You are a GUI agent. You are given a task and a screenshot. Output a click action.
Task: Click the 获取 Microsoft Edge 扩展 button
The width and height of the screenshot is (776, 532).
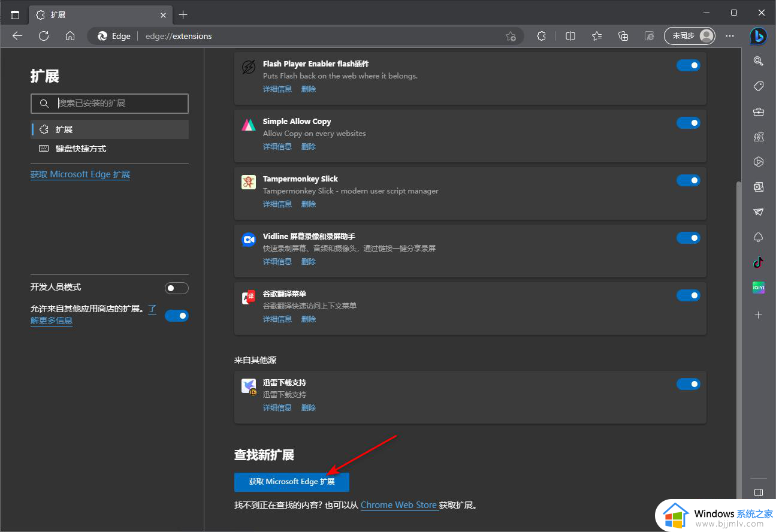(292, 482)
